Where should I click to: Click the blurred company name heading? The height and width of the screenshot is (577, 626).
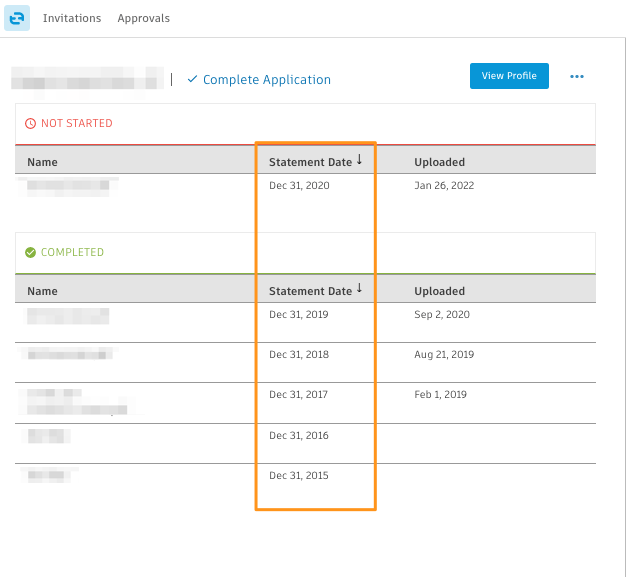click(87, 79)
